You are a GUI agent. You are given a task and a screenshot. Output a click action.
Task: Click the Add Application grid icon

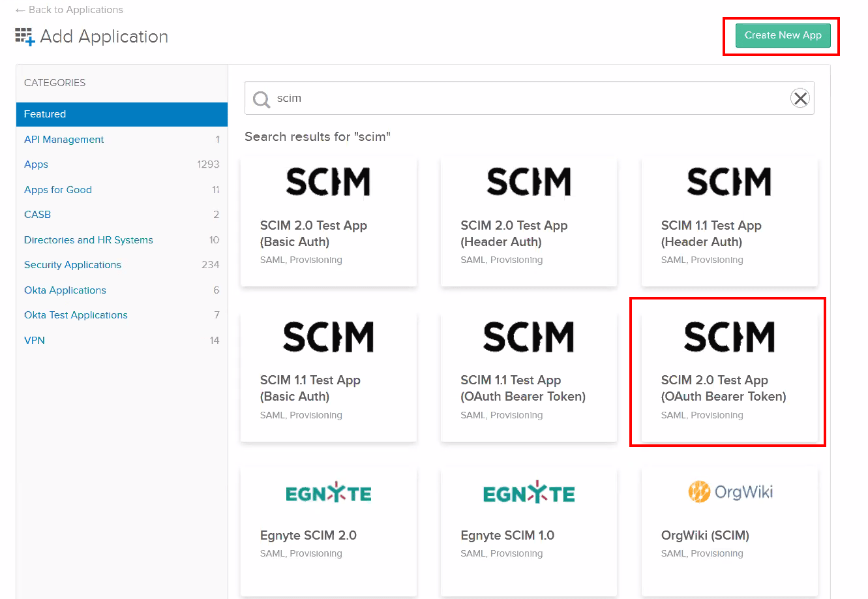pos(23,37)
